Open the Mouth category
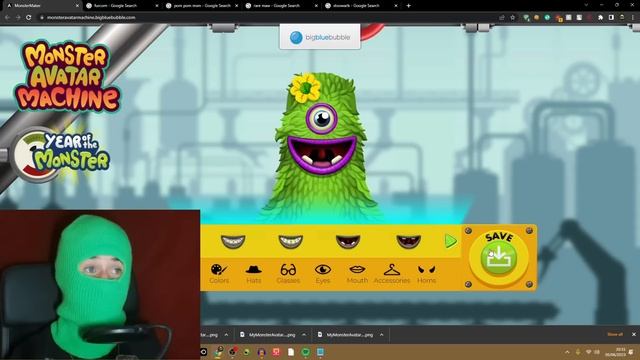This screenshot has height=360, width=640. coord(357,273)
